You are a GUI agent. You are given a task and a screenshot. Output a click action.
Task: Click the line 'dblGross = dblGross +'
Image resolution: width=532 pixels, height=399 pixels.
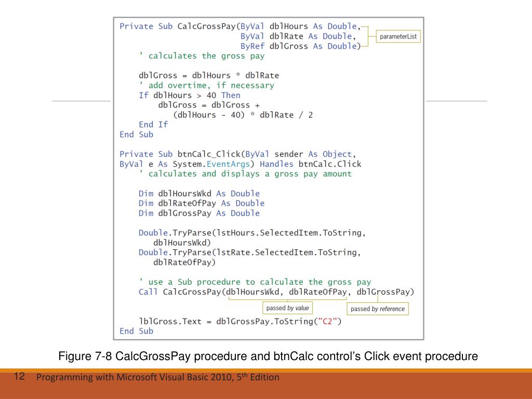[x=209, y=105]
